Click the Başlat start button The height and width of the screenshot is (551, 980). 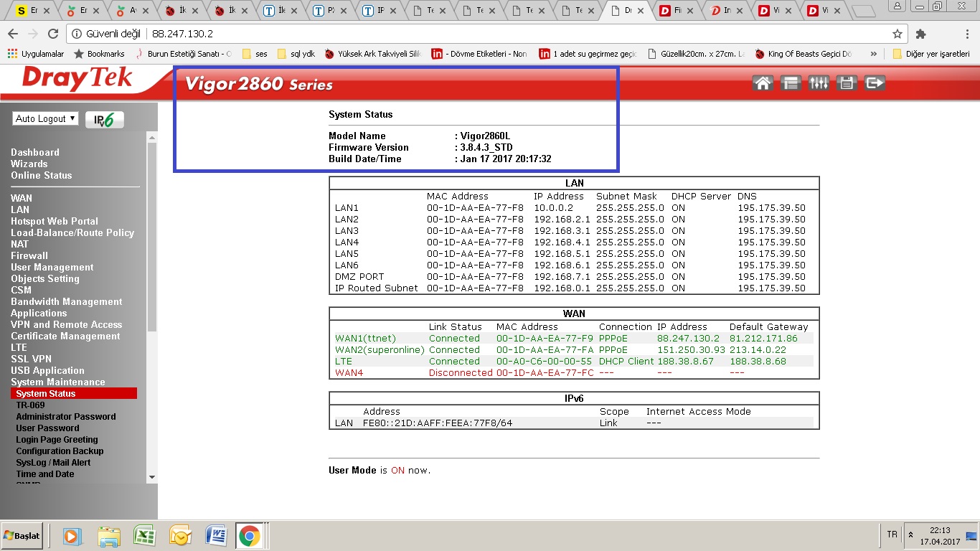[22, 535]
